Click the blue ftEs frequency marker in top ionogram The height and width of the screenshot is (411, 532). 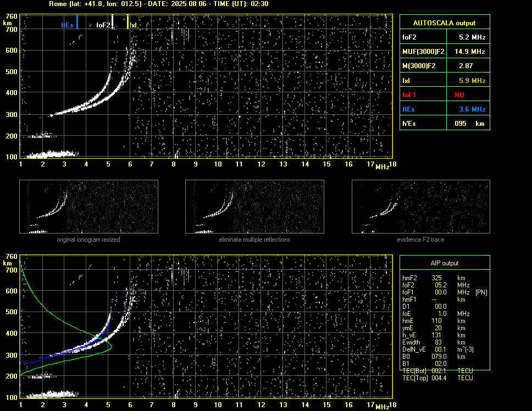coord(77,21)
